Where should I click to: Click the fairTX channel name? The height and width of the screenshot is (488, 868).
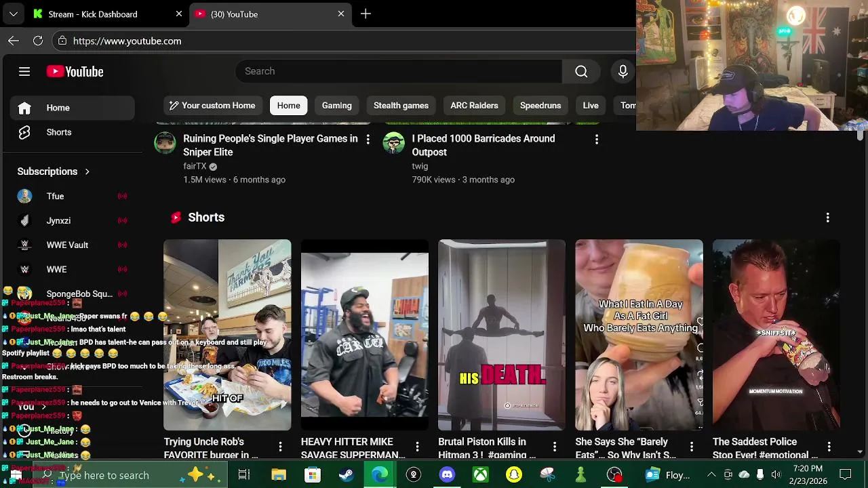195,166
